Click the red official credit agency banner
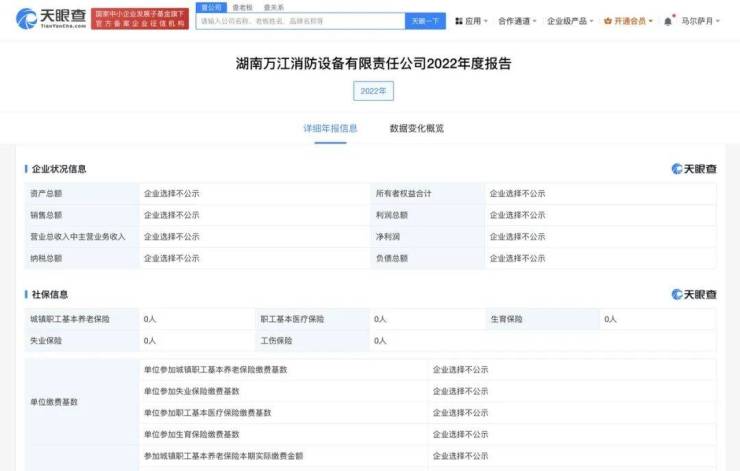The image size is (740, 471). [x=139, y=18]
